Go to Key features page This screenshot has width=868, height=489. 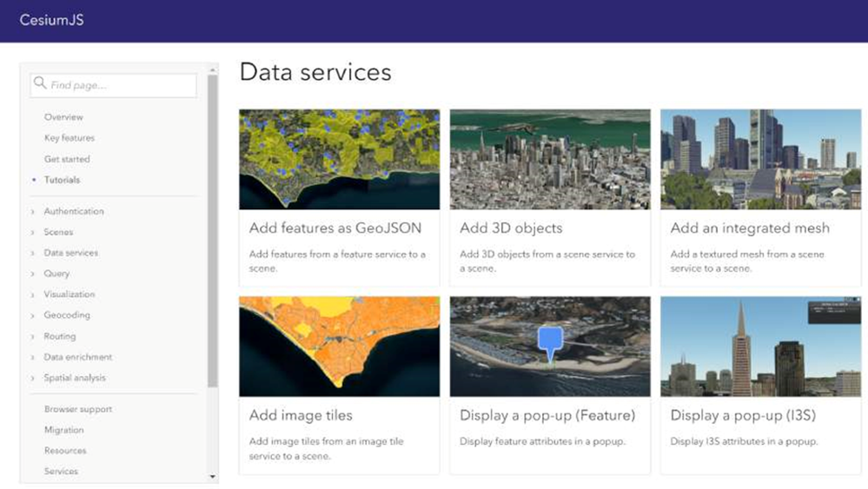70,138
